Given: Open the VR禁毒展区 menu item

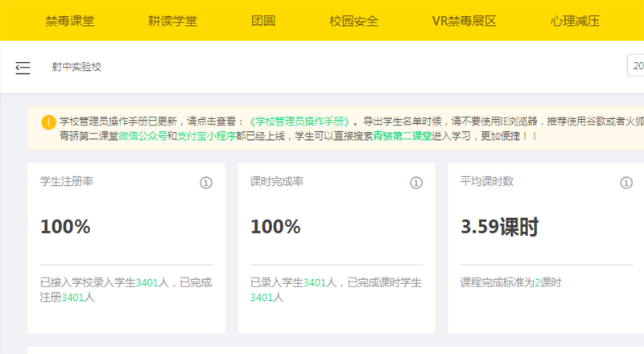Looking at the screenshot, I should [464, 21].
